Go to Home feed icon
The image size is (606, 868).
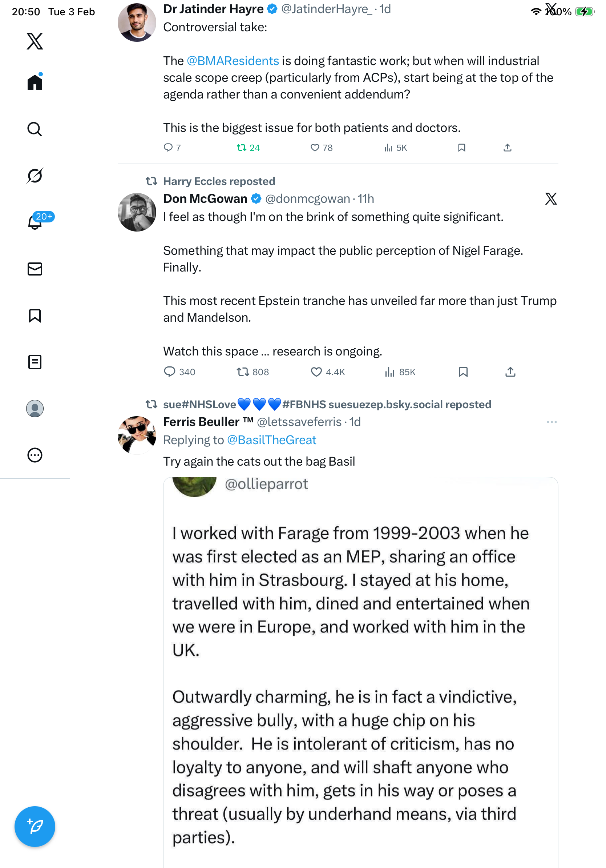tap(35, 82)
